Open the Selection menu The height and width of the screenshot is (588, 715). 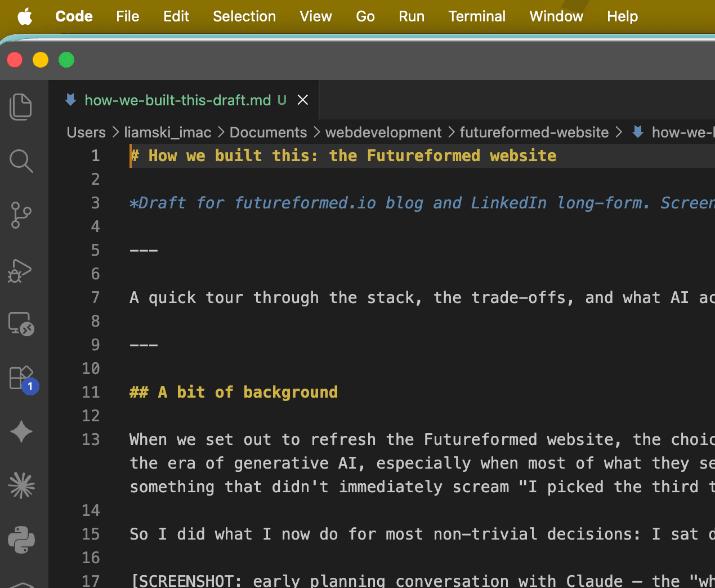point(244,16)
